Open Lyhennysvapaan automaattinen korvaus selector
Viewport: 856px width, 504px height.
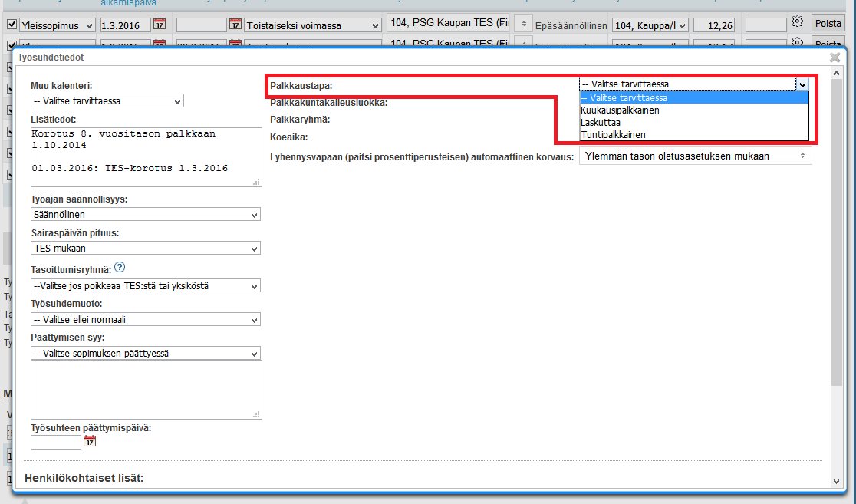(x=695, y=156)
